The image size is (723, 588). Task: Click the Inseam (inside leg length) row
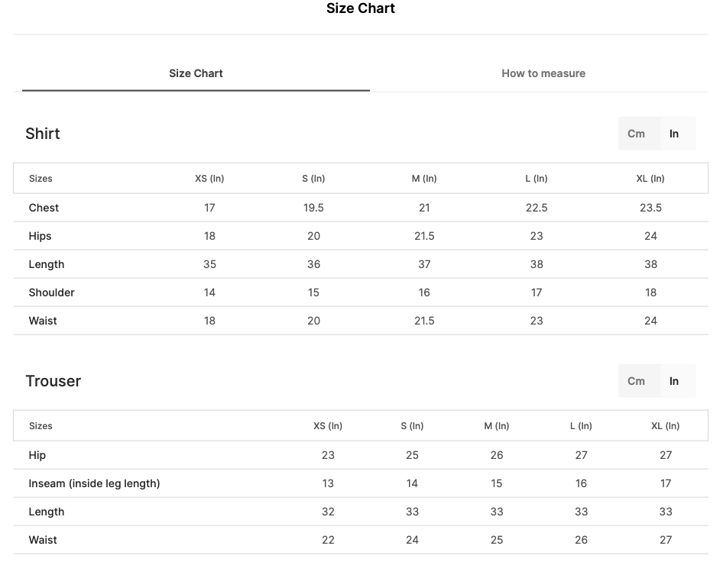pos(361,483)
